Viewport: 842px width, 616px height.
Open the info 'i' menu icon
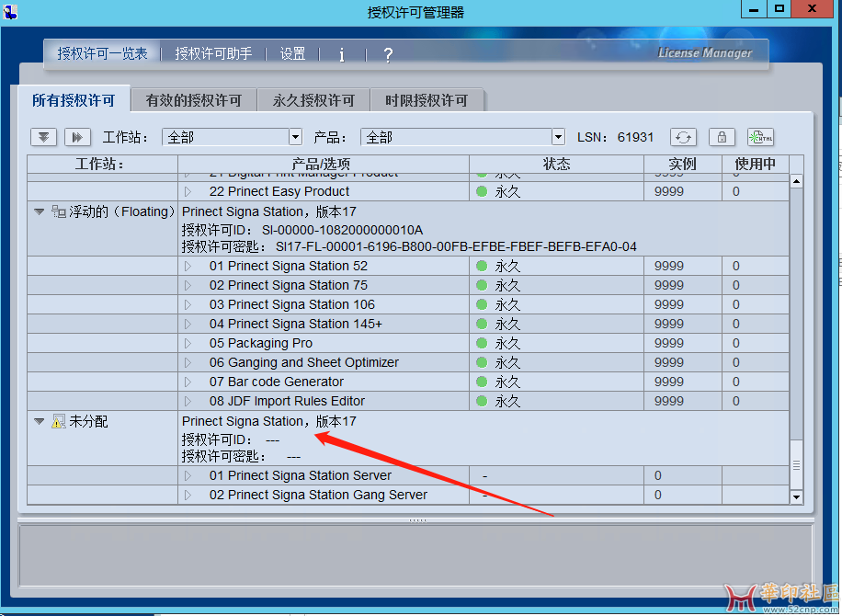[x=342, y=54]
